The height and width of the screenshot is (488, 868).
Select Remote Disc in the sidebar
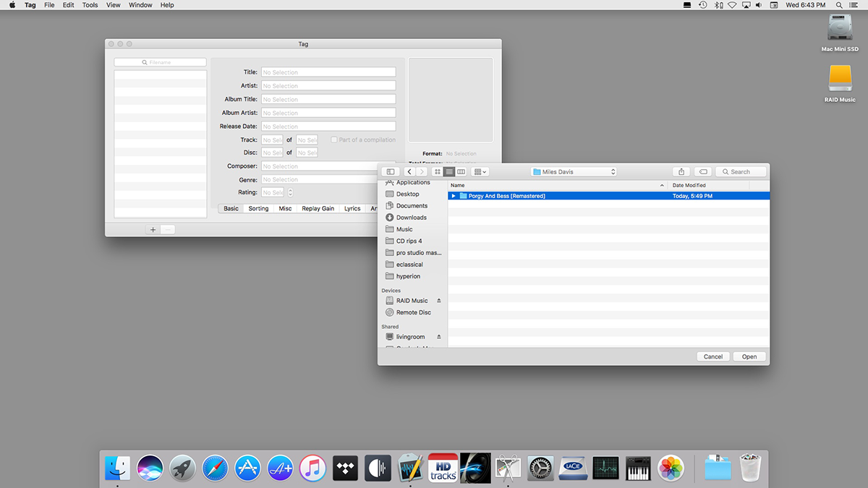click(413, 312)
